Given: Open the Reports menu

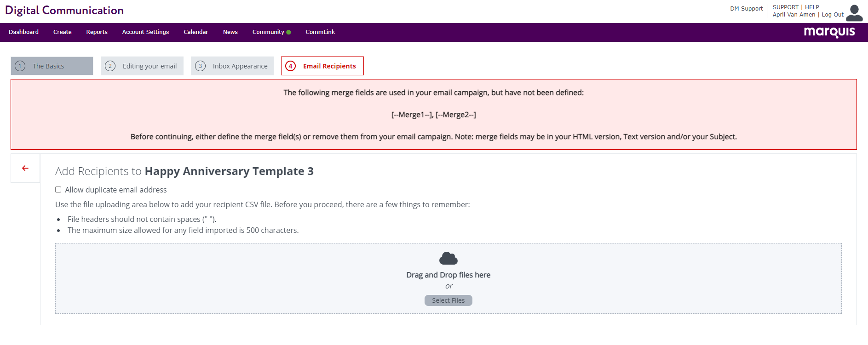Looking at the screenshot, I should (x=97, y=32).
